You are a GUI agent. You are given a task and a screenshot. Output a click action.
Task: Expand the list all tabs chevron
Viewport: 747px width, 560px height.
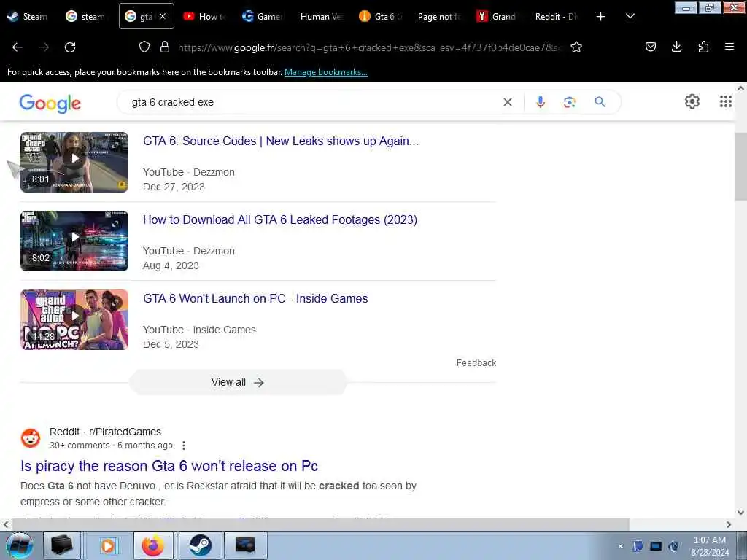tap(630, 17)
